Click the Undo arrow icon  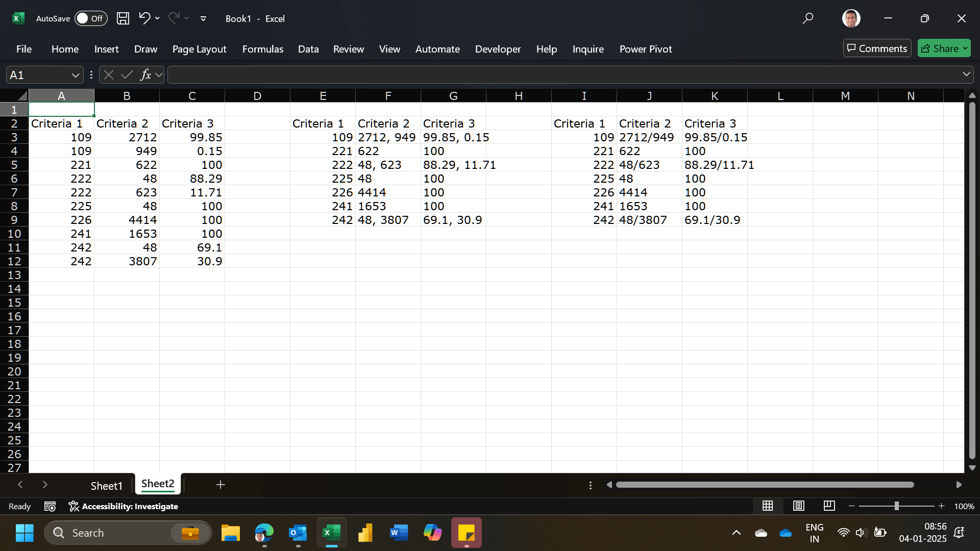click(144, 18)
